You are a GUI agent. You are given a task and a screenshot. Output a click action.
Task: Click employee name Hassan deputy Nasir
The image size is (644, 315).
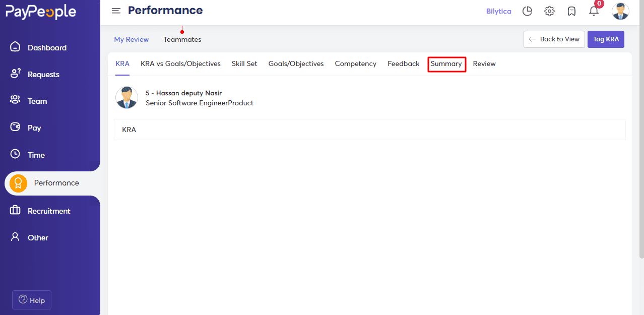click(183, 93)
